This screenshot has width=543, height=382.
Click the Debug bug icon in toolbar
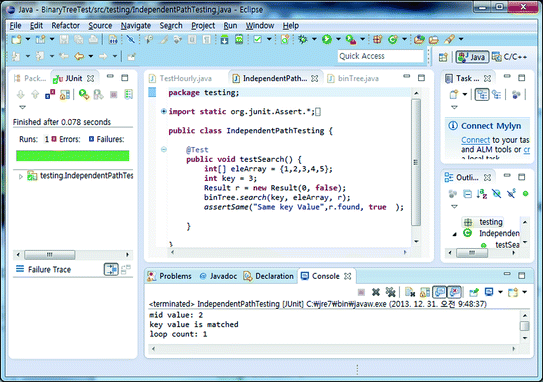[303, 39]
